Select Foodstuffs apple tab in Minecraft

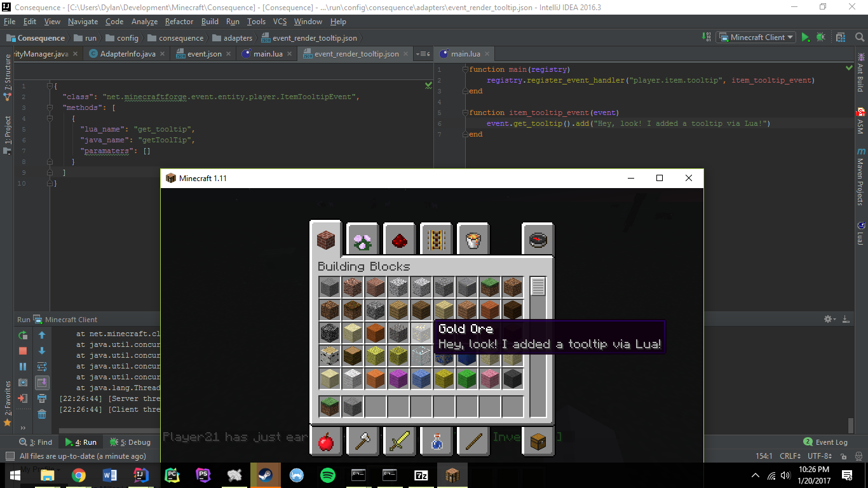[325, 440]
